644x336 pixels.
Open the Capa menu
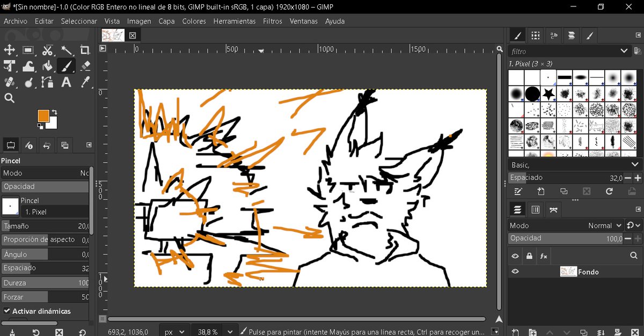tap(166, 21)
